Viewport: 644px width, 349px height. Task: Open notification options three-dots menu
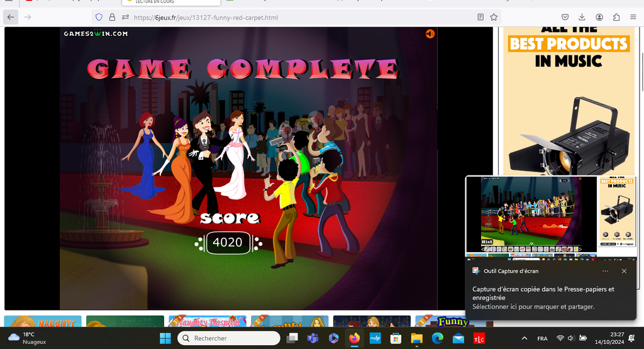(x=605, y=271)
